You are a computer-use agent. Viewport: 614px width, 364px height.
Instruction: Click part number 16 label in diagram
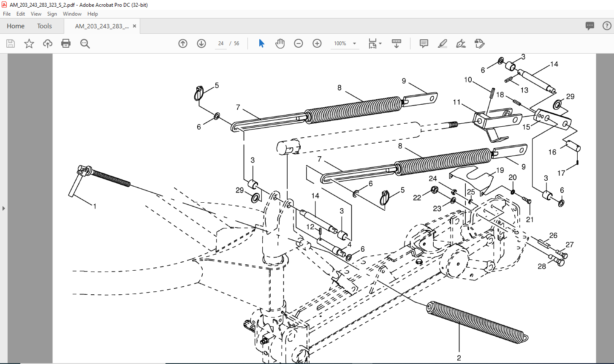[x=552, y=152]
